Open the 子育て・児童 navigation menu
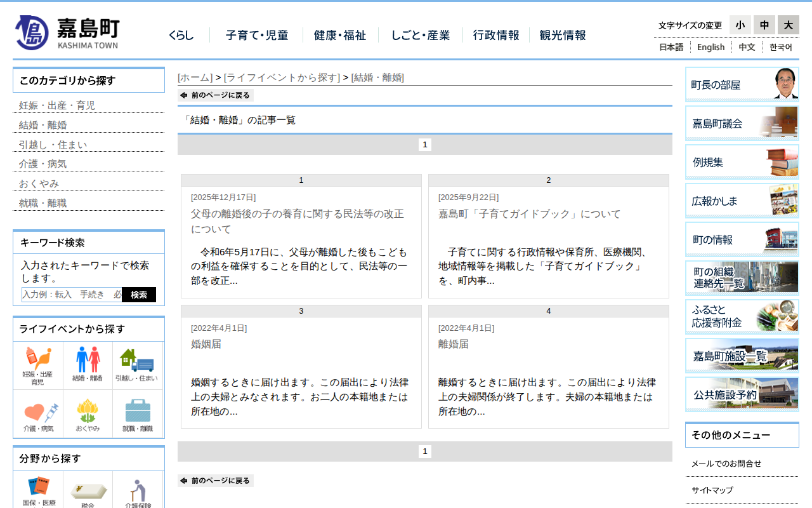The height and width of the screenshot is (508, 812). coord(257,36)
